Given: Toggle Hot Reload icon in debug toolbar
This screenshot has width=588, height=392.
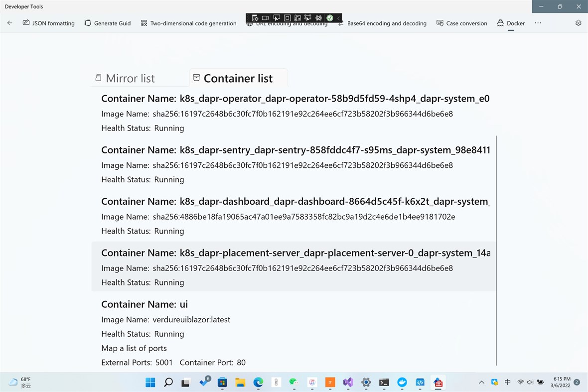Looking at the screenshot, I should tap(319, 17).
